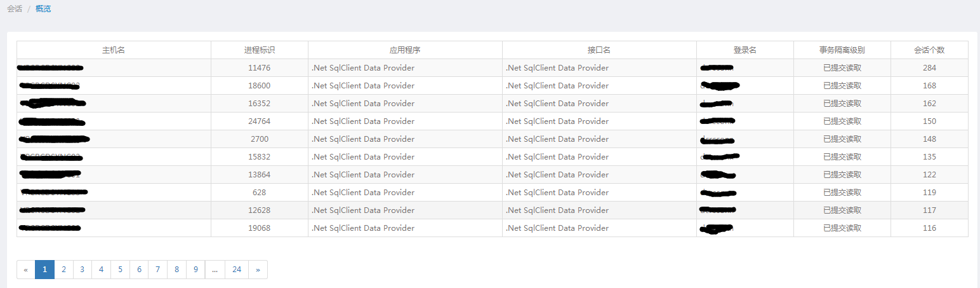Click 接口名 cell in row with process 19068
Viewport: 980px width, 288px height.
tap(599, 228)
